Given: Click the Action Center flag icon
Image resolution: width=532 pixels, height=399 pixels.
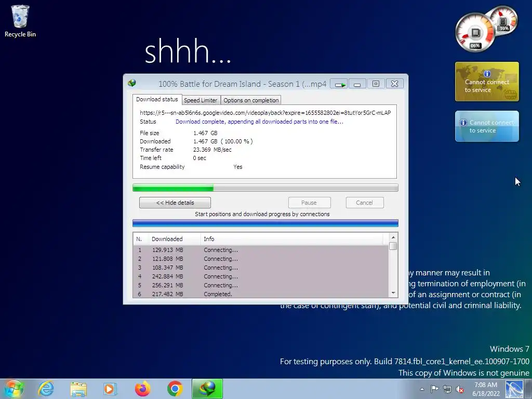Looking at the screenshot, I should point(435,389).
